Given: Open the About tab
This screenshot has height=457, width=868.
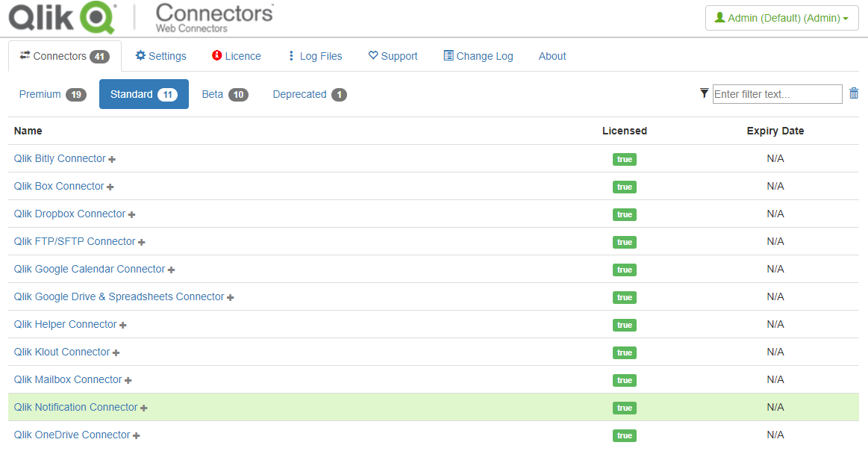Looking at the screenshot, I should [x=552, y=56].
